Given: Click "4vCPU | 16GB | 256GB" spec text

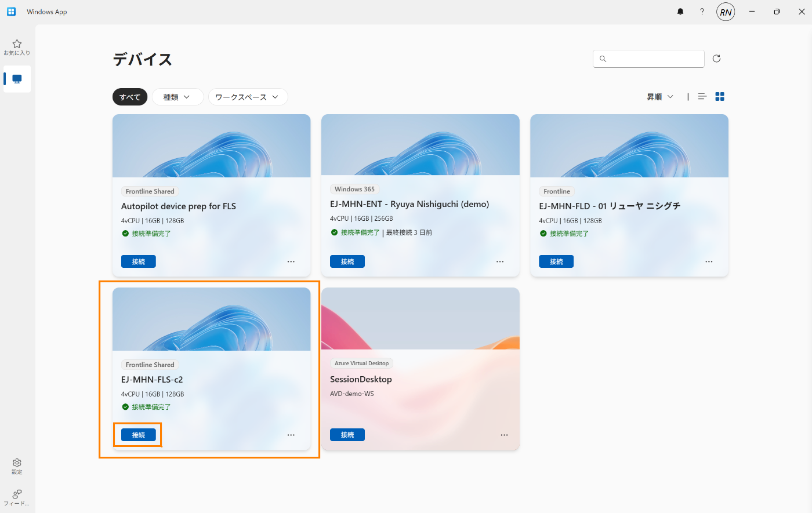Looking at the screenshot, I should click(361, 219).
